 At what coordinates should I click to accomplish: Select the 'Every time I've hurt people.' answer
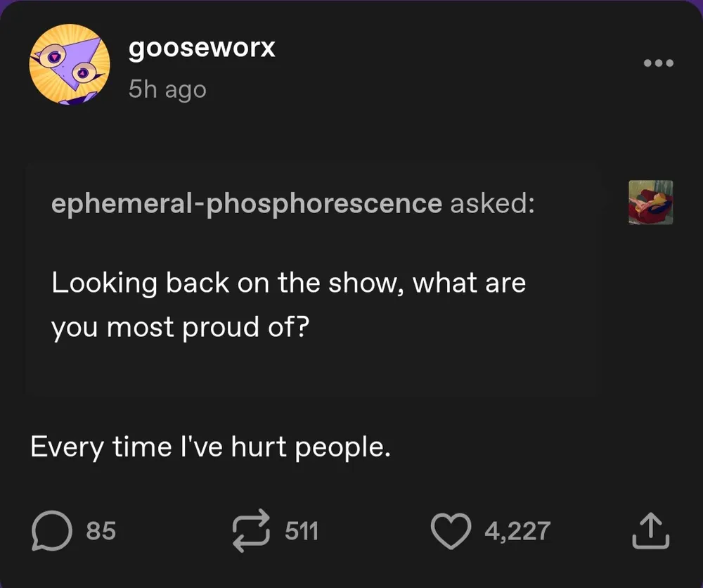[x=210, y=447]
